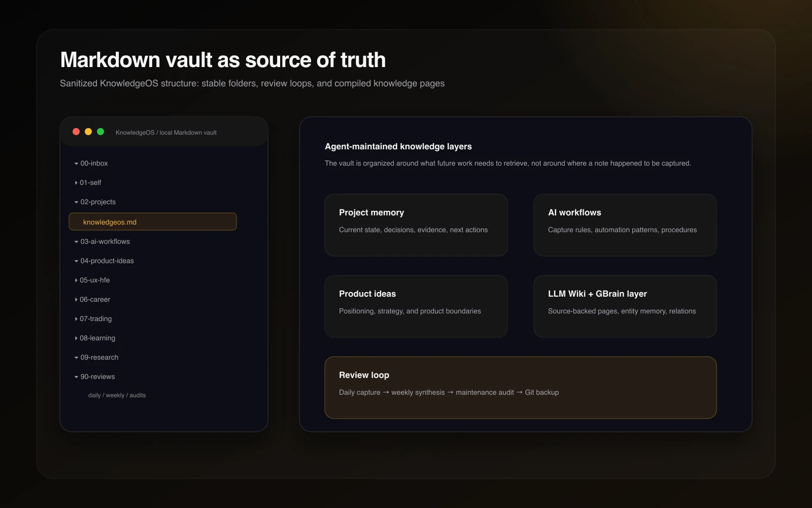Click the Sanitized KnowledgeOS structure subtitle
This screenshot has width=812, height=508.
[x=252, y=83]
